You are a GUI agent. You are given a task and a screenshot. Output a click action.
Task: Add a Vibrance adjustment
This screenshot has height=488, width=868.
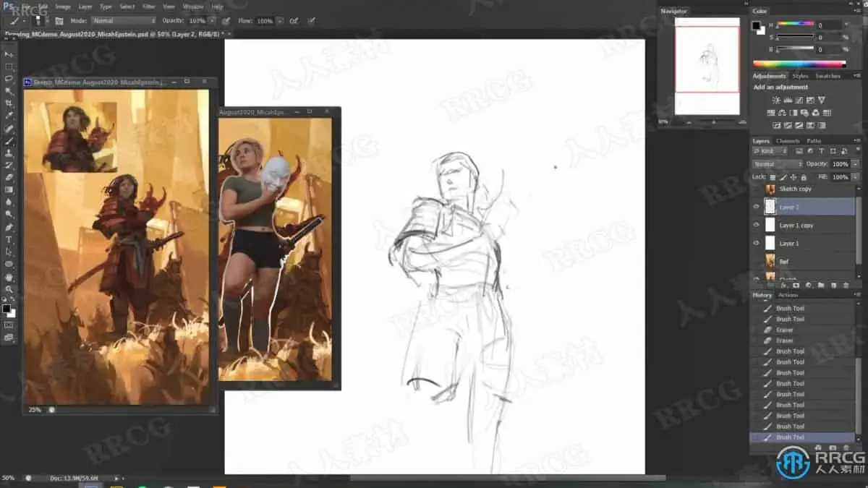pyautogui.click(x=822, y=100)
